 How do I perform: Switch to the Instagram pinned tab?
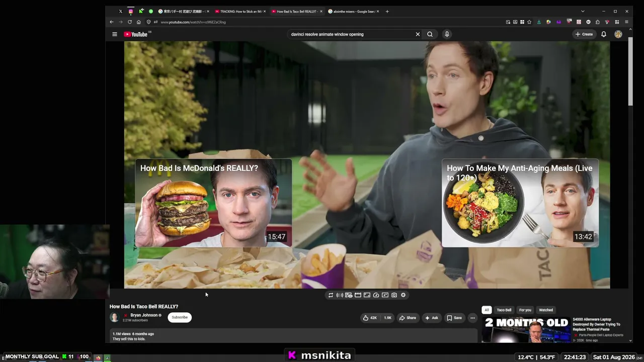tap(131, 11)
